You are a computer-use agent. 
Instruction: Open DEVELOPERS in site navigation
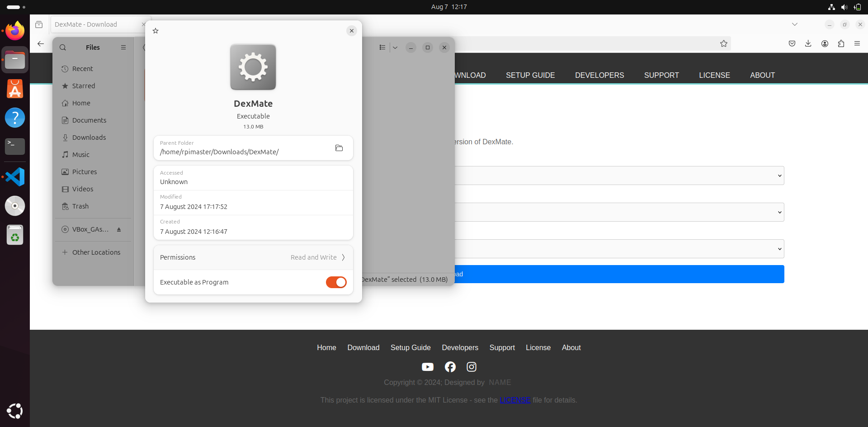pyautogui.click(x=599, y=75)
